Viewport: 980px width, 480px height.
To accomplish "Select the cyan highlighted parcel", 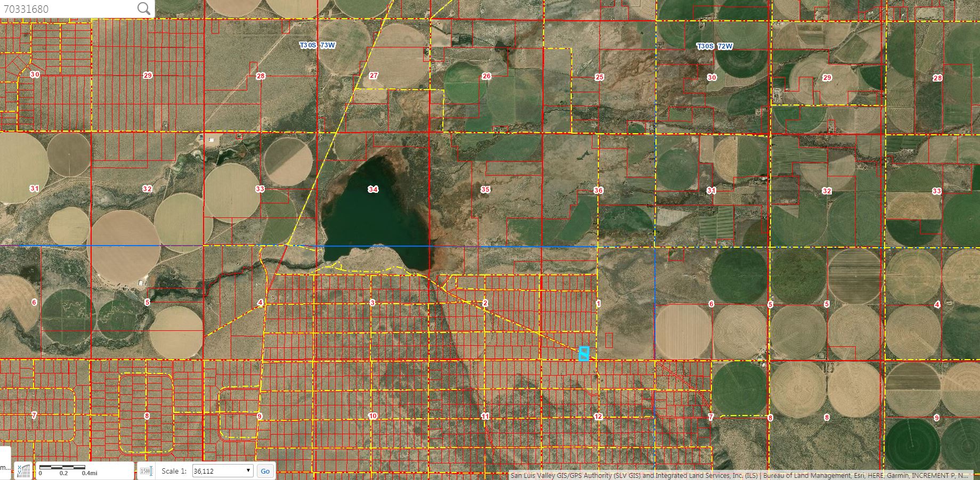I will pos(584,353).
